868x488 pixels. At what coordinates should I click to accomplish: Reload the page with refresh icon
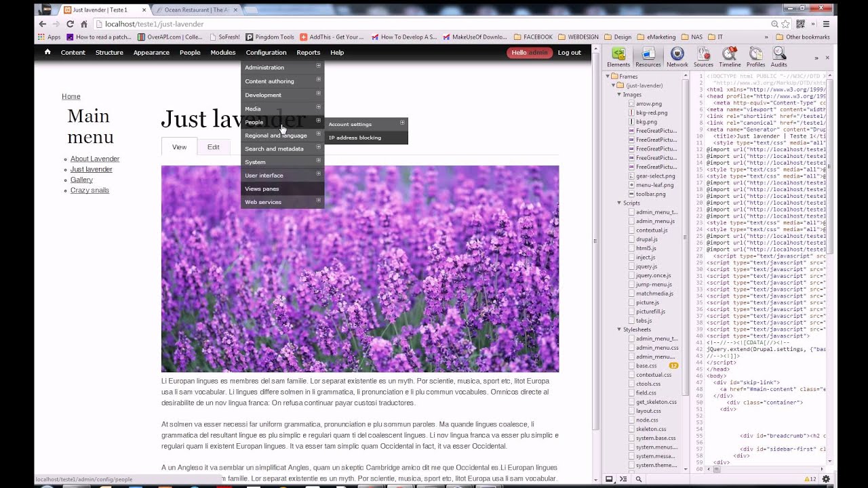coord(70,24)
